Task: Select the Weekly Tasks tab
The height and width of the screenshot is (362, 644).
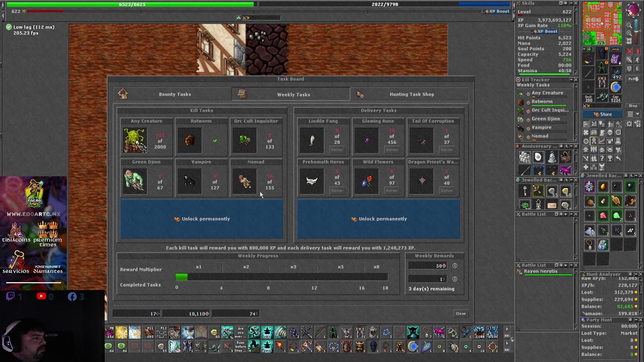Action: tap(291, 94)
